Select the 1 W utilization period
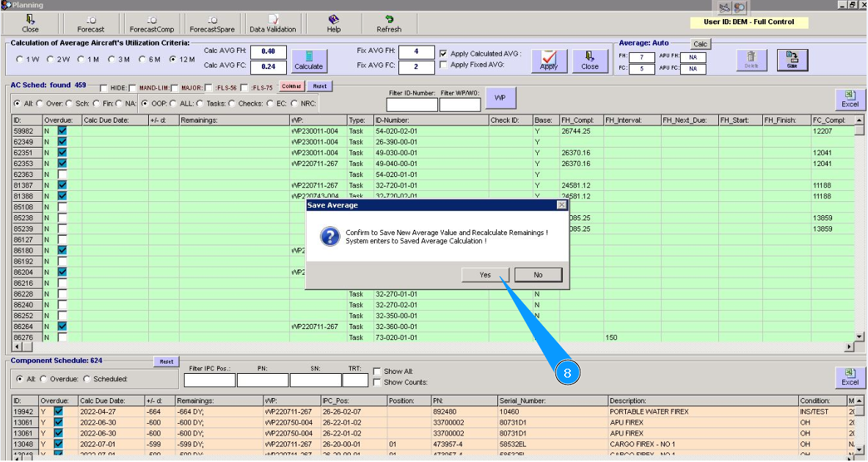The image size is (868, 462). pos(20,59)
